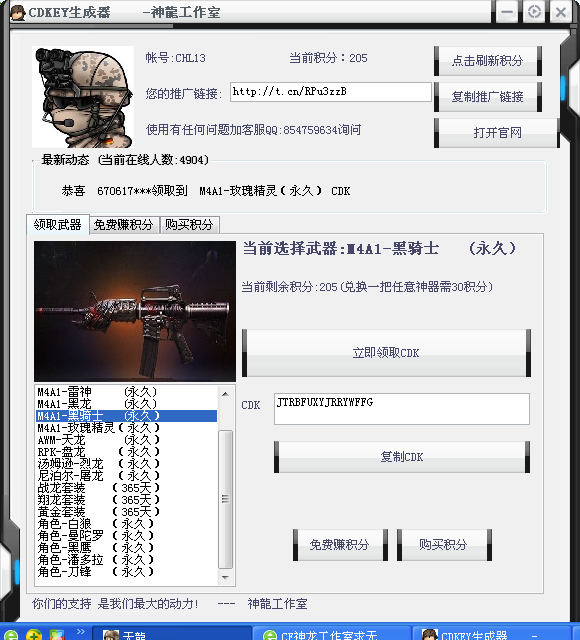This screenshot has width=580, height=640.
Task: Click the soldier app icon in title bar
Action: [18, 12]
